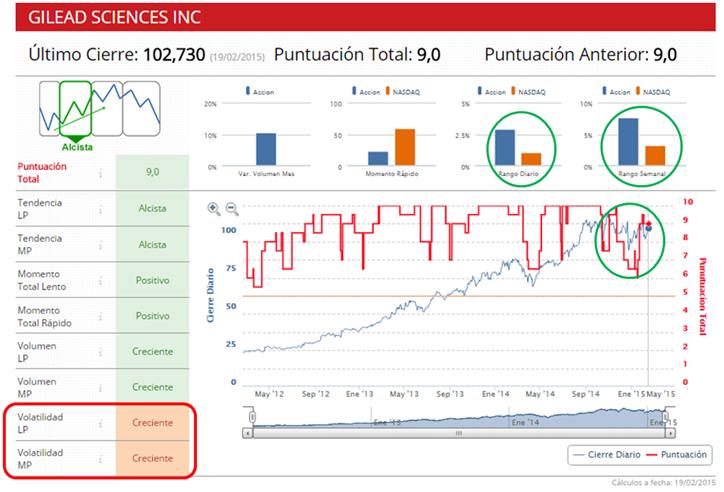Viewport: 724px width, 492px height.
Task: Toggle NASDAQ legend in Momento Rápido chart
Action: click(x=403, y=92)
